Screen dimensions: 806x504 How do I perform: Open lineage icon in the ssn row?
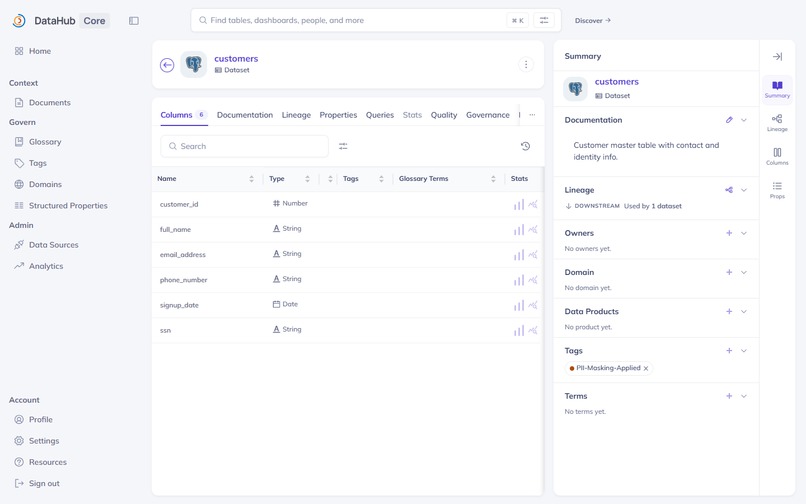(533, 330)
